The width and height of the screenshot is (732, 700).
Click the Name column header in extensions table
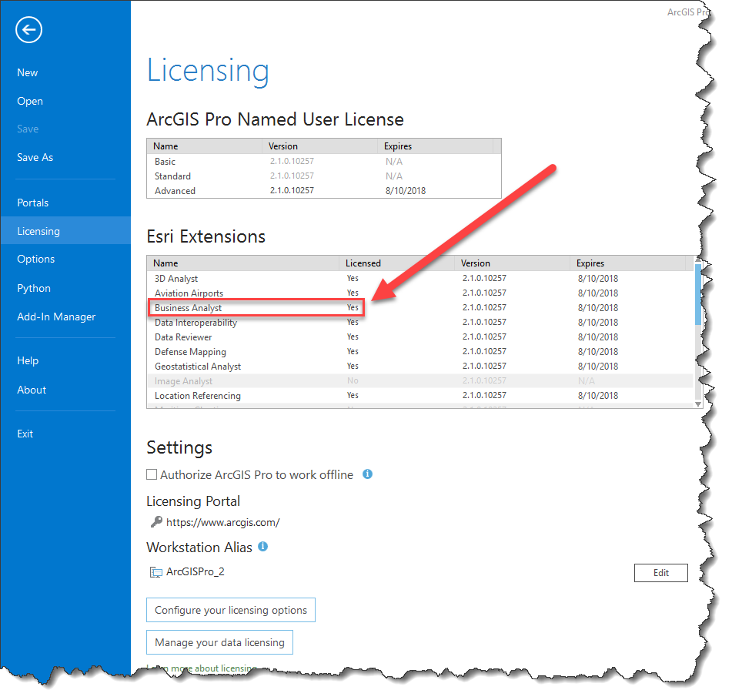point(242,263)
